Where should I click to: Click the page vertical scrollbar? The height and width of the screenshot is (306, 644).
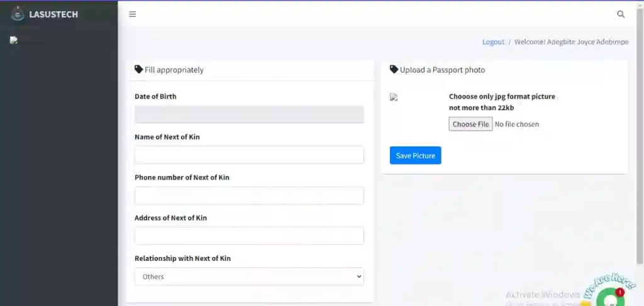click(x=640, y=135)
